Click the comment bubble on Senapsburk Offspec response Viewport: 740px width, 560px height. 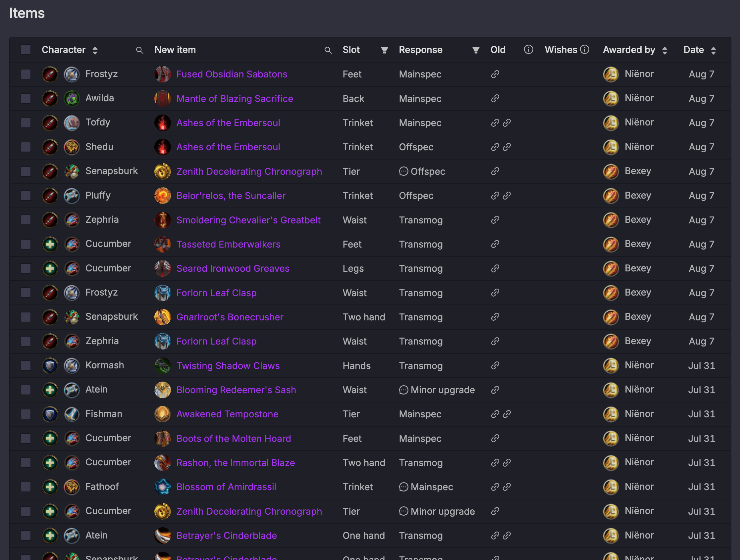tap(403, 171)
